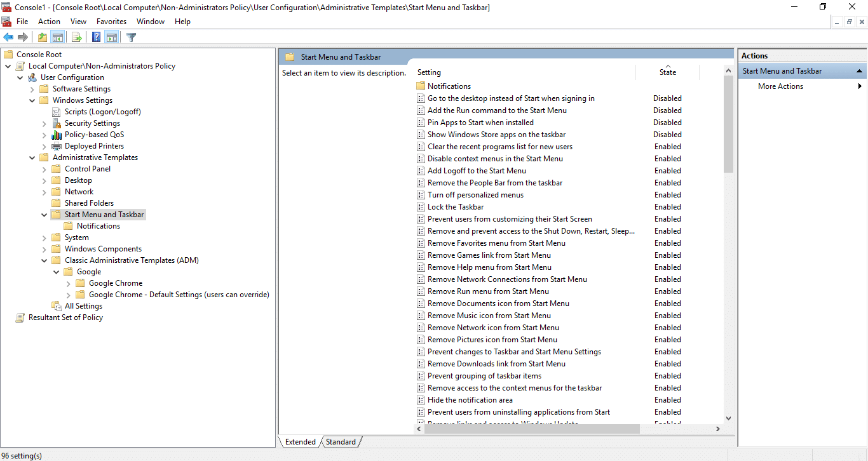Collapse the Start Menu and Taskbar tree node
868x461 pixels.
[44, 215]
